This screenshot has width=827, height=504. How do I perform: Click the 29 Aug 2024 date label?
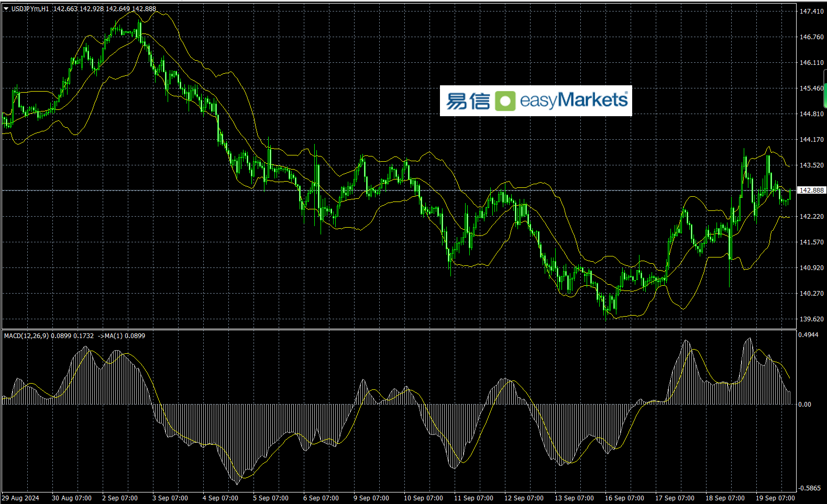point(21,498)
